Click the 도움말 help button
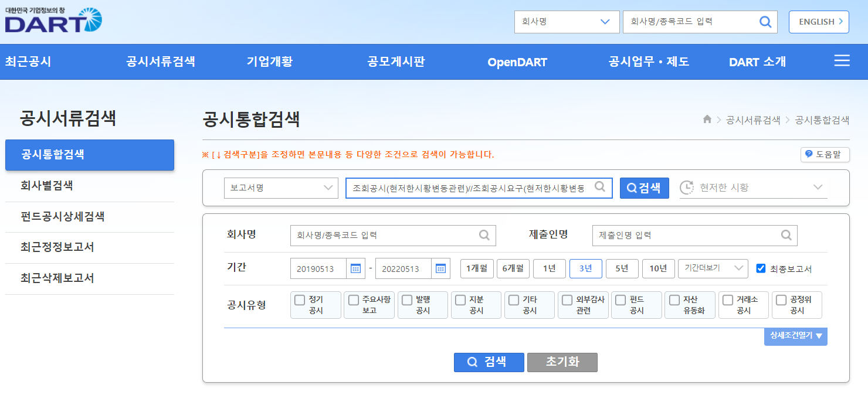The height and width of the screenshot is (395, 868). tap(825, 155)
